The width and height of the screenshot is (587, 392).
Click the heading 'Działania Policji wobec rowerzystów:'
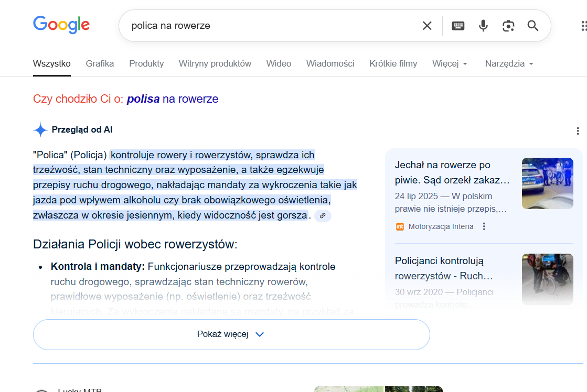[x=135, y=244]
